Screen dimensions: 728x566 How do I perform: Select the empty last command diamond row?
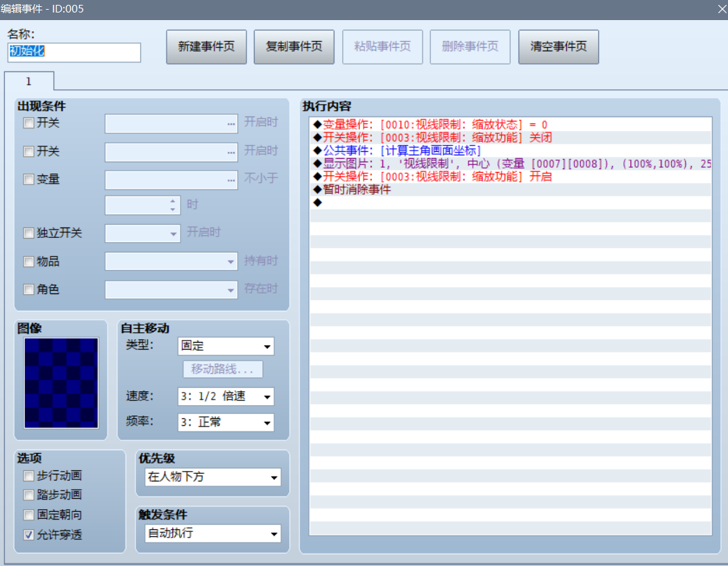click(511, 203)
